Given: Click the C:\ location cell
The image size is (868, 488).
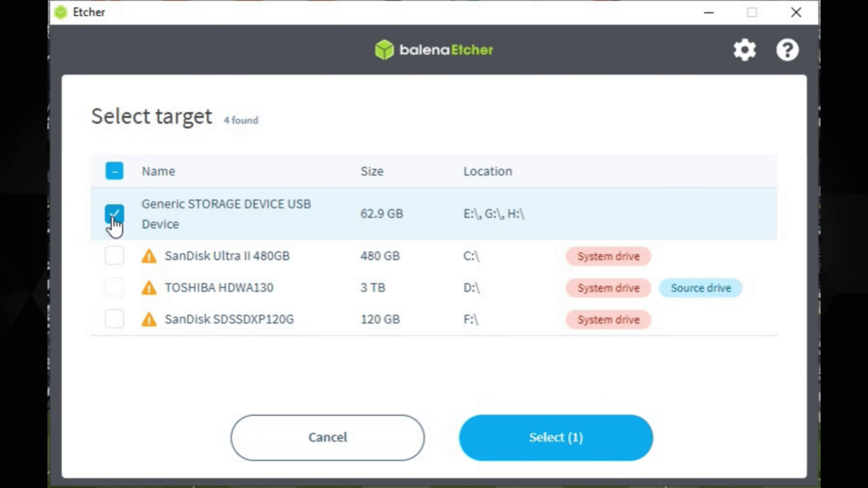Looking at the screenshot, I should point(471,256).
